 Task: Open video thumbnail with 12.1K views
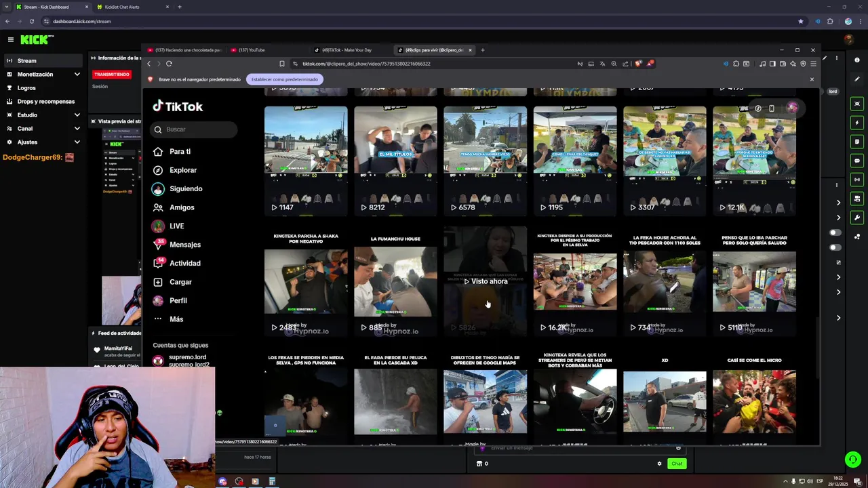(754, 160)
